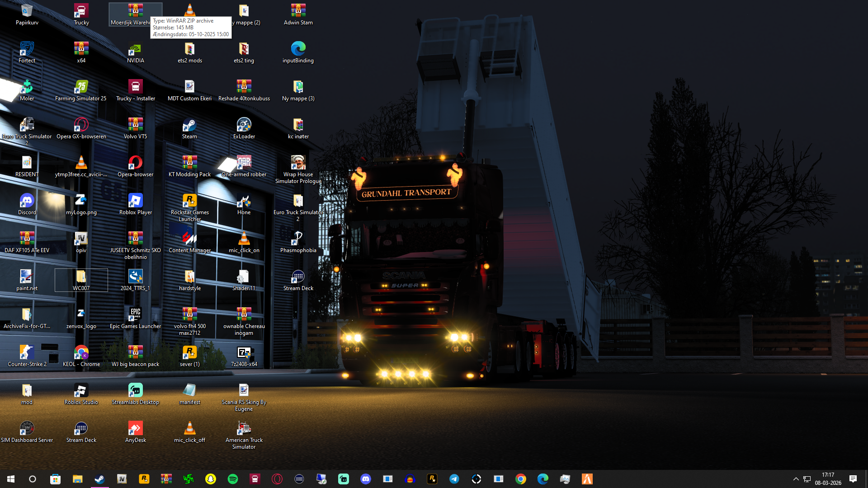Screen dimensions: 868x488
Task: Click the Spotify taskbar icon
Action: (x=232, y=479)
